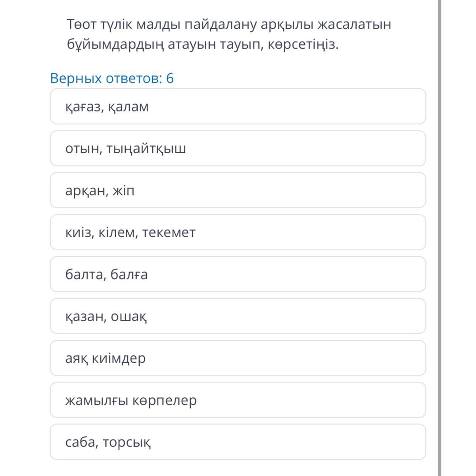Choose the "қазан, ошақ" answer option

(238, 316)
